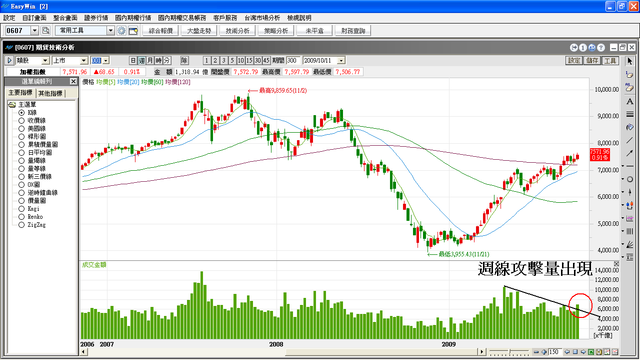This screenshot has width=640, height=360.
Task: Select the 45-minute interval button
Action: [x=266, y=60]
